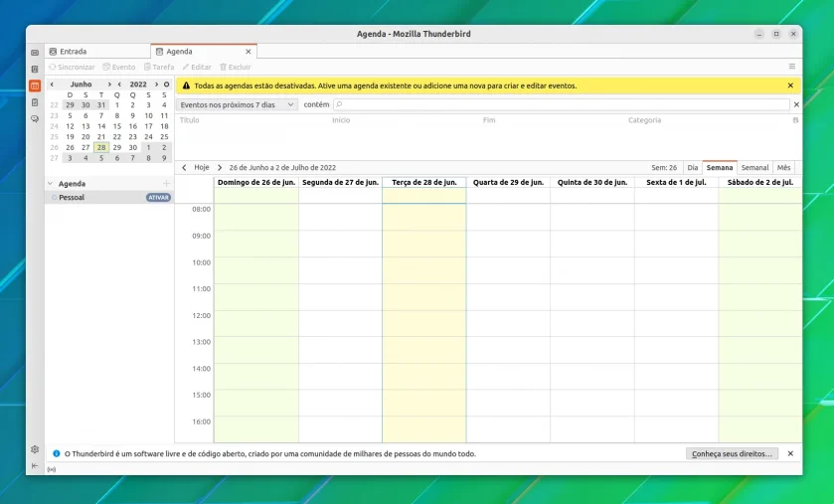835x504 pixels.
Task: Click the event search input field
Action: click(562, 104)
